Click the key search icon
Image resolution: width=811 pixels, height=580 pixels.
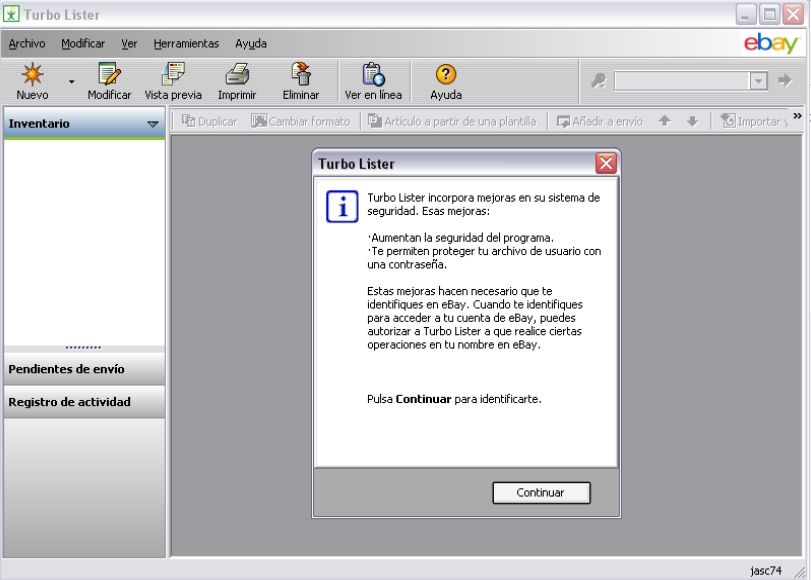point(598,81)
